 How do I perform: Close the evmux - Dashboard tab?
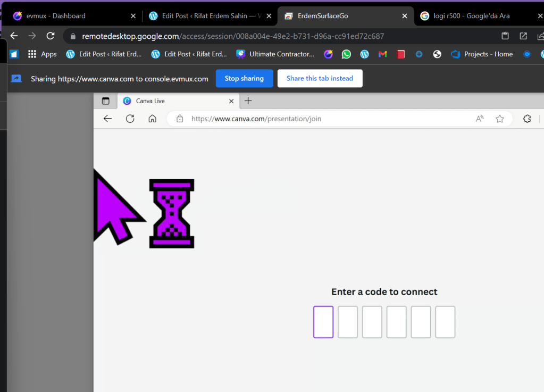(133, 16)
